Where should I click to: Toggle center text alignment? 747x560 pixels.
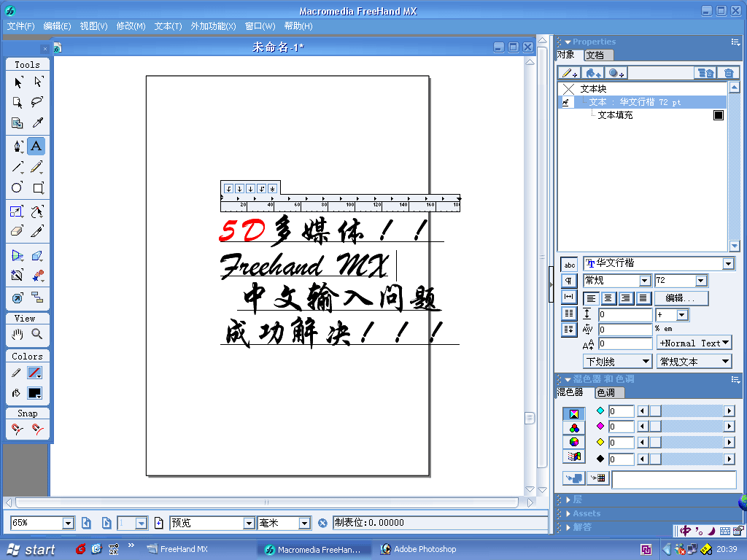pos(608,298)
